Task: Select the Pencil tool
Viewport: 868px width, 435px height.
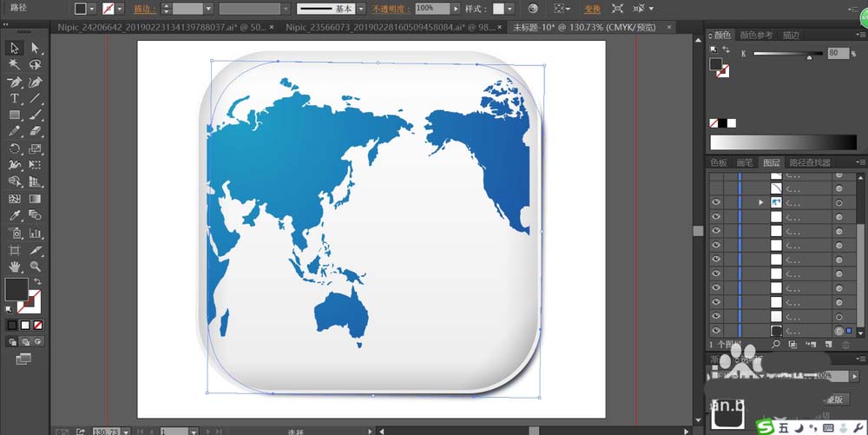Action: click(15, 132)
